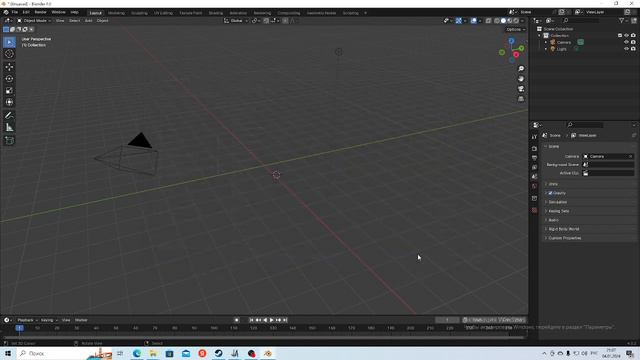Viewport: 640px width, 360px height.
Task: Click the current frame marker in timeline
Action: coord(19,328)
